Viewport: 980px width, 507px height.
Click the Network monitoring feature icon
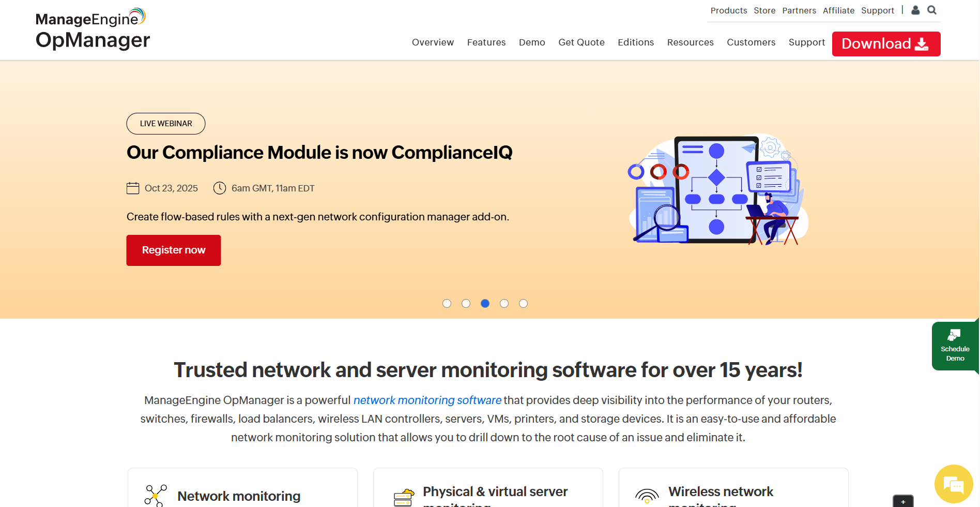click(x=155, y=495)
